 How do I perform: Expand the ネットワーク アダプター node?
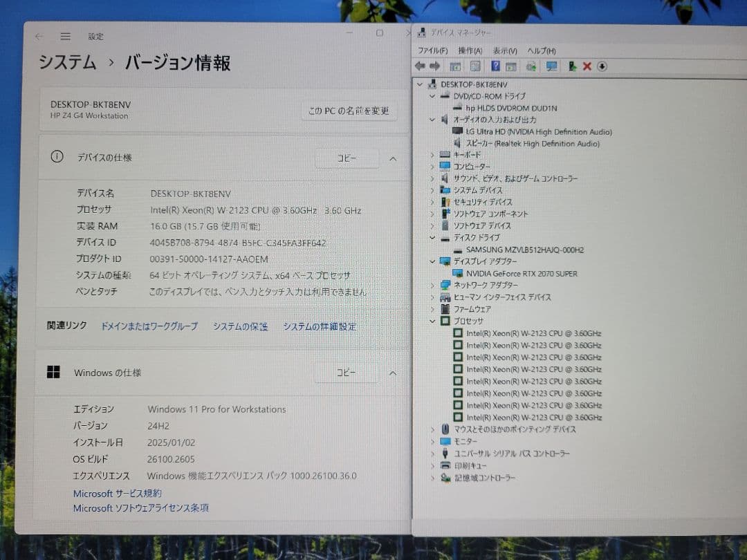[x=432, y=285]
